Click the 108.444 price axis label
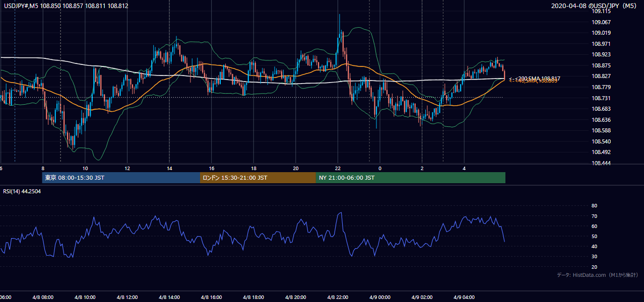This screenshot has height=302, width=644. [x=601, y=164]
